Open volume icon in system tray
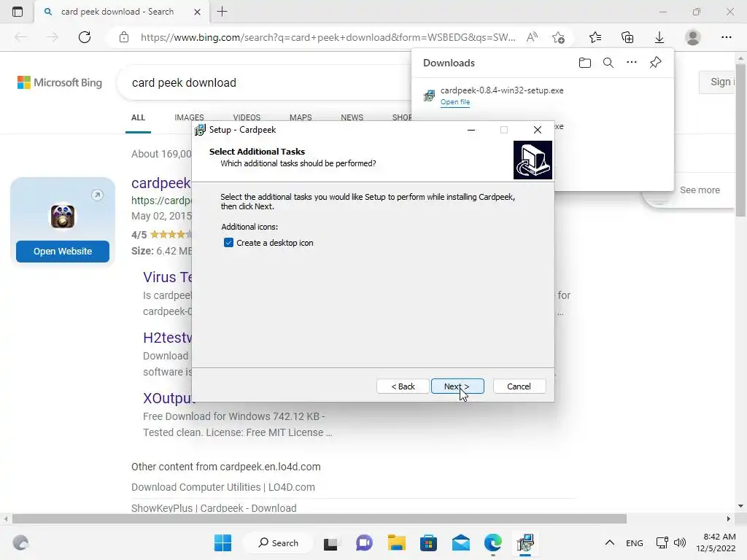This screenshot has height=560, width=747. point(680,542)
